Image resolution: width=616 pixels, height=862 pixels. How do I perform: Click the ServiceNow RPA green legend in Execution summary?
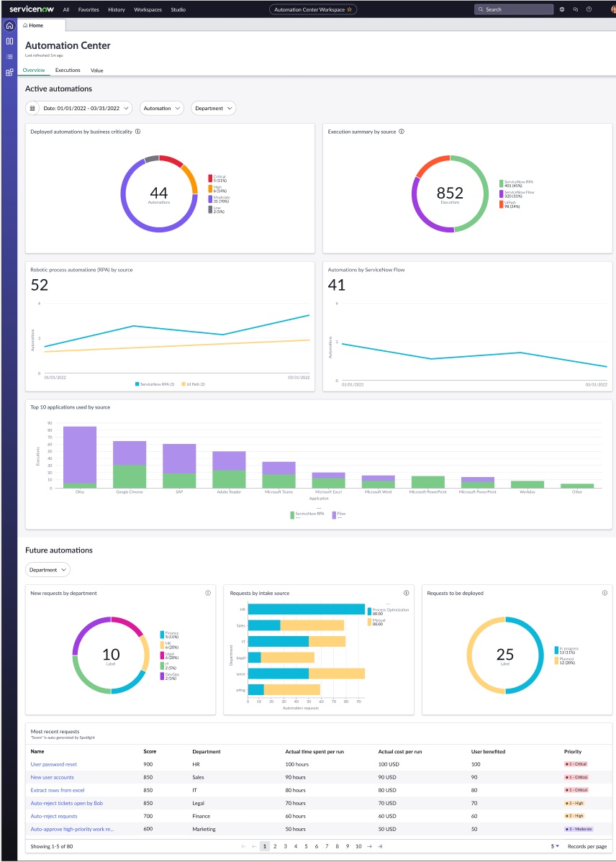pos(501,183)
